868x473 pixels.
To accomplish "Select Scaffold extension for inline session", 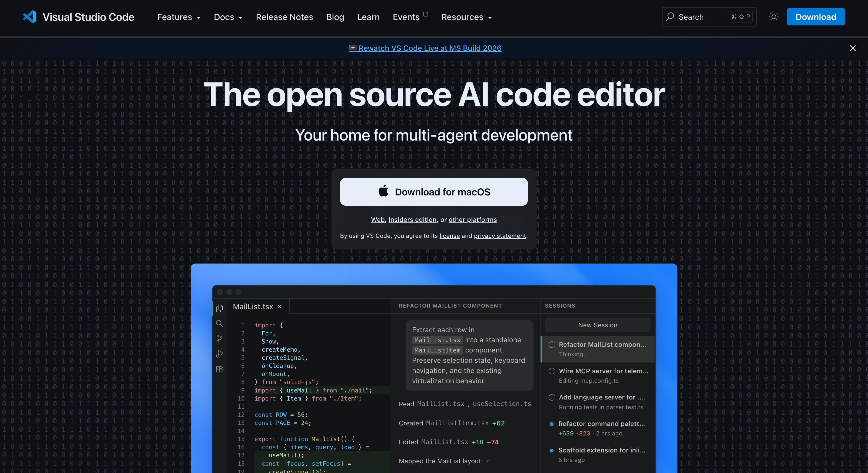I will 598,455.
